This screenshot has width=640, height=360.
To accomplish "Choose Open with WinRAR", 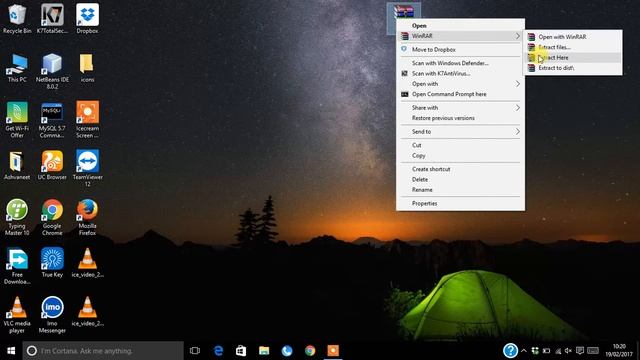I will click(x=573, y=37).
